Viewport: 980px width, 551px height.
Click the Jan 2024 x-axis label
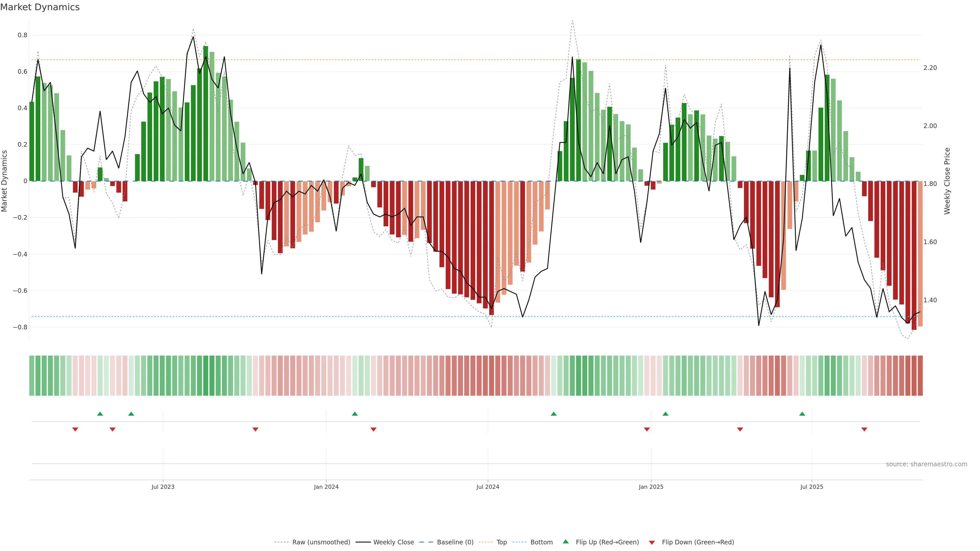pyautogui.click(x=326, y=487)
